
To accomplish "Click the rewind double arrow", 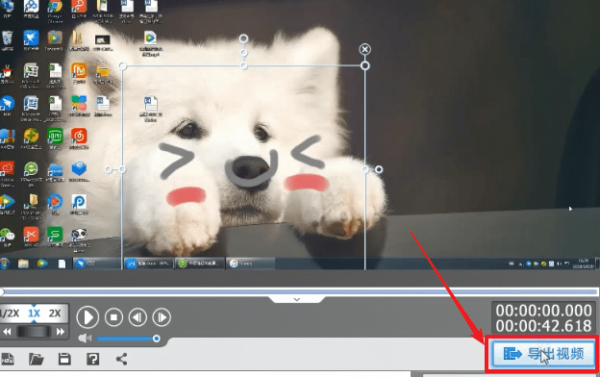I will (7, 332).
